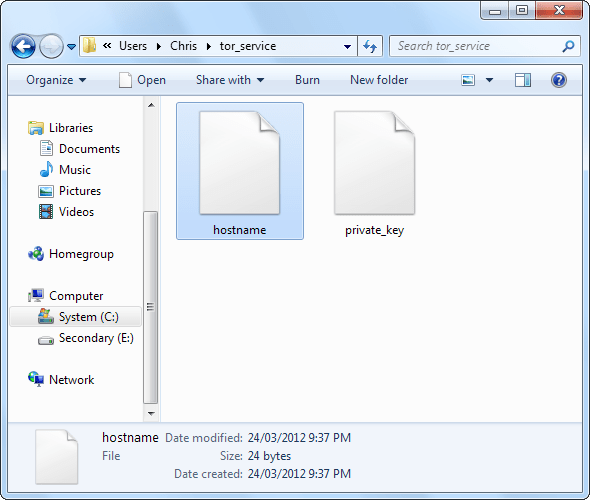This screenshot has width=590, height=500.
Task: Click the refresh icon beside the address bar
Action: click(370, 46)
